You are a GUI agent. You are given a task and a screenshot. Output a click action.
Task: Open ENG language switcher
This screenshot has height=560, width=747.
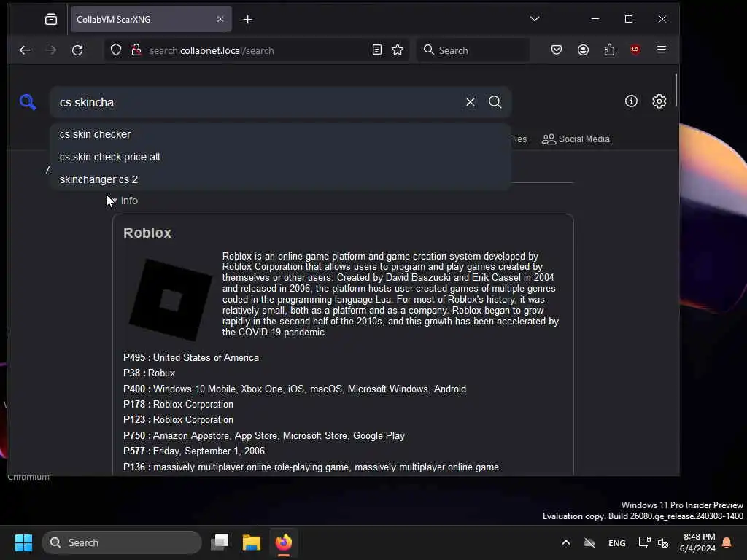[617, 543]
